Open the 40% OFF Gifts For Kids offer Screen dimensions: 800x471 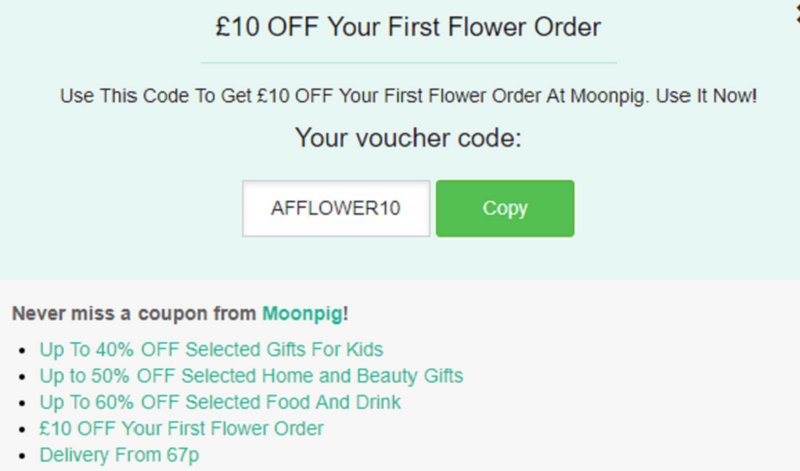(x=211, y=350)
